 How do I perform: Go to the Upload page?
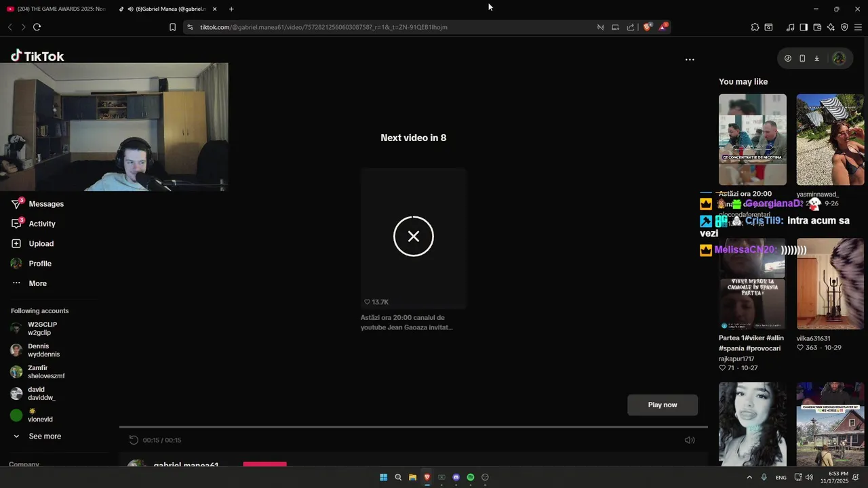(32, 243)
